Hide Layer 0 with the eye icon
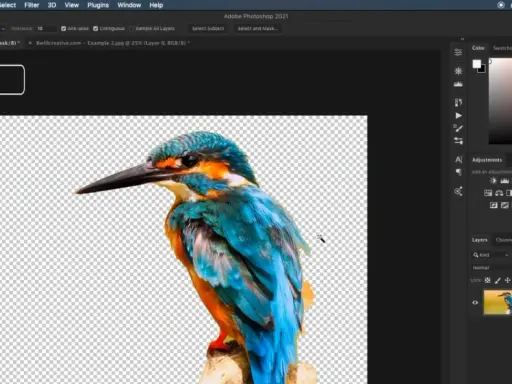 pyautogui.click(x=475, y=302)
